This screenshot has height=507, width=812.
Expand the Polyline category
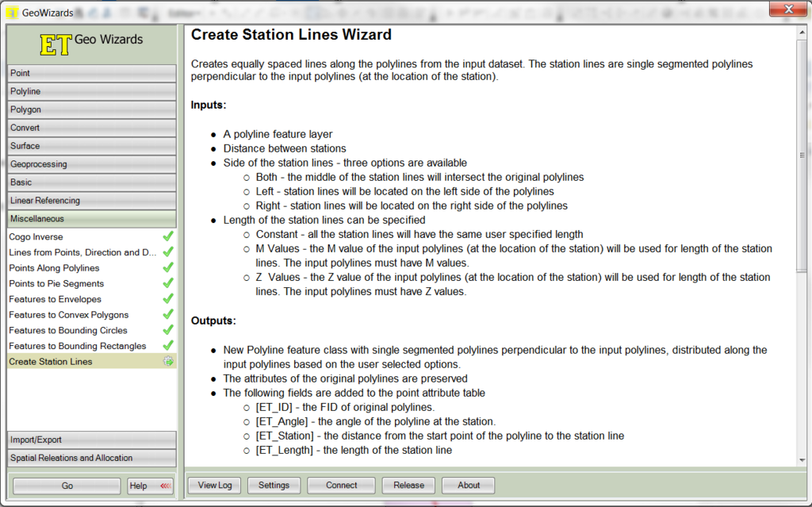tap(91, 91)
